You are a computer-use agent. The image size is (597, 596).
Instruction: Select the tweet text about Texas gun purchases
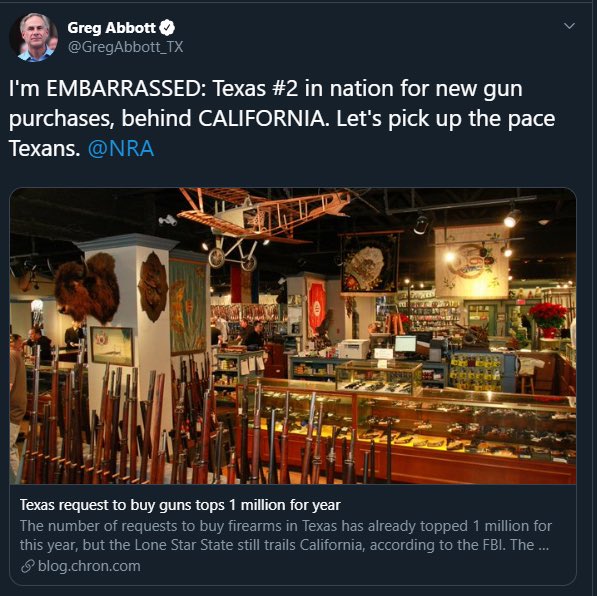[282, 118]
